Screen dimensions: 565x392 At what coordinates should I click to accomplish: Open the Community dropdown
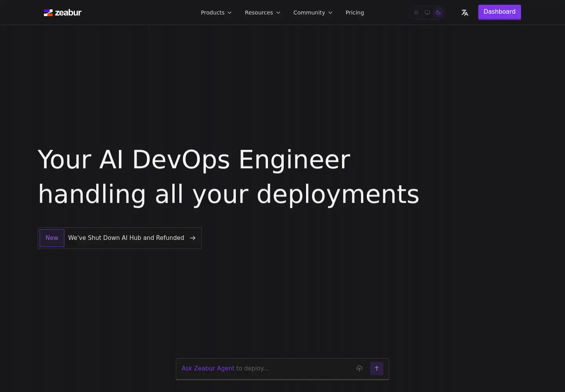pos(313,13)
